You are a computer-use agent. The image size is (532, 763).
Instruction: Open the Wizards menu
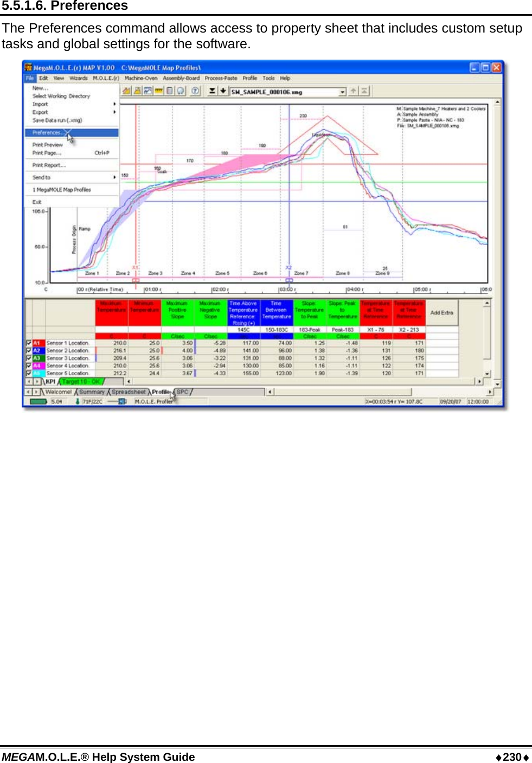(x=79, y=78)
